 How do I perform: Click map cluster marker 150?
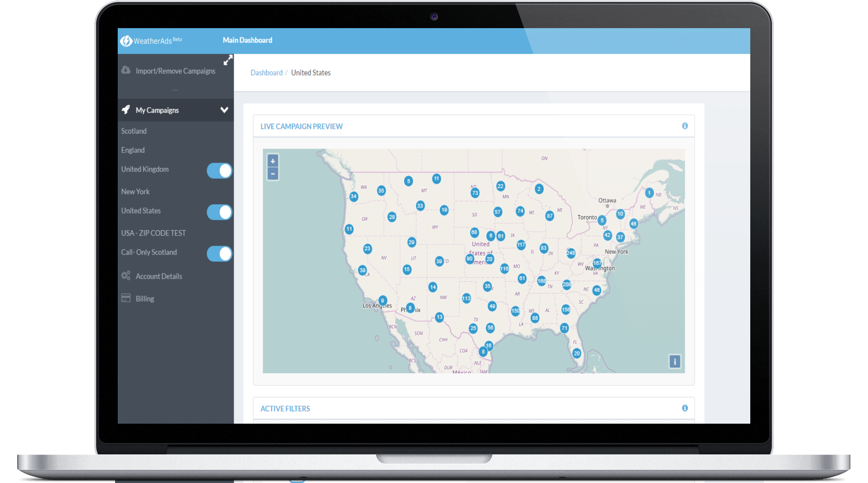click(516, 311)
